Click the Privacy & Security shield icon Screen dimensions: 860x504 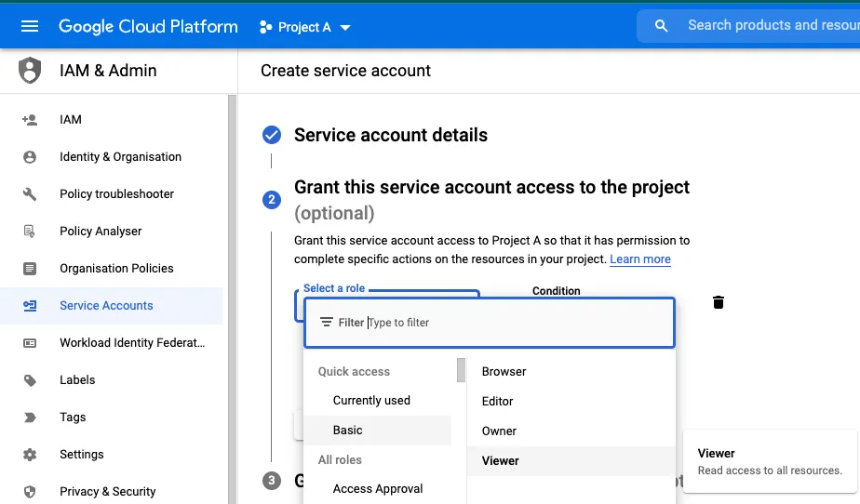(30, 492)
